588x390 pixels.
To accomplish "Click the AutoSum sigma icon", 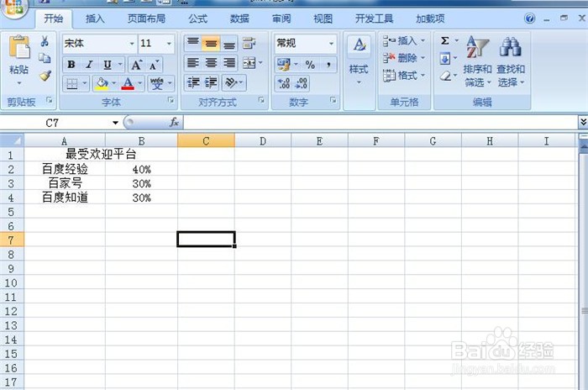I will point(444,41).
